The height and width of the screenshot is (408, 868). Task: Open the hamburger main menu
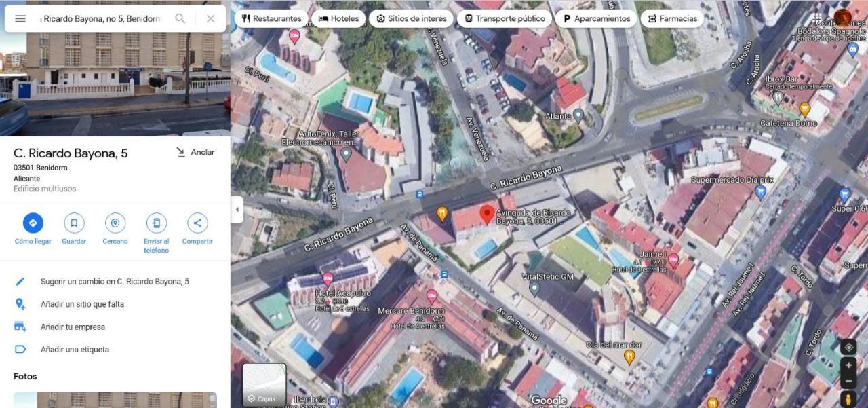pos(20,18)
